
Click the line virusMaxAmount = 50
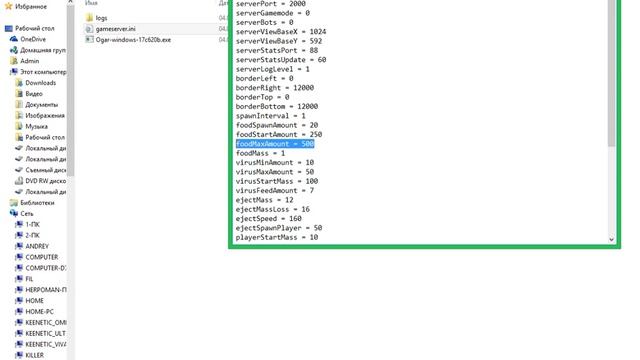tap(274, 172)
